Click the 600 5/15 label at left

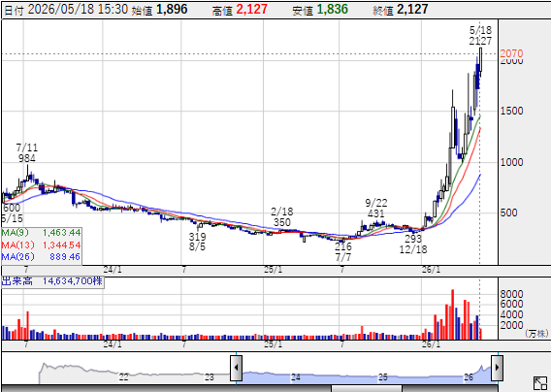12,213
